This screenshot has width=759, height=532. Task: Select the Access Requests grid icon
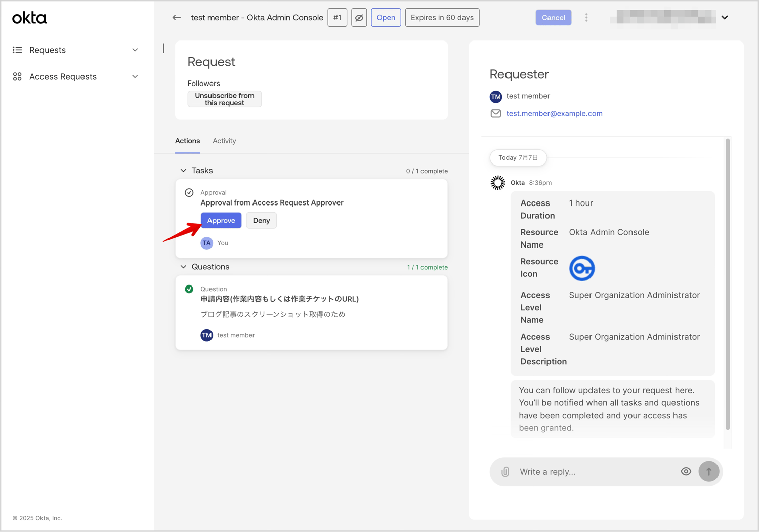click(x=17, y=76)
